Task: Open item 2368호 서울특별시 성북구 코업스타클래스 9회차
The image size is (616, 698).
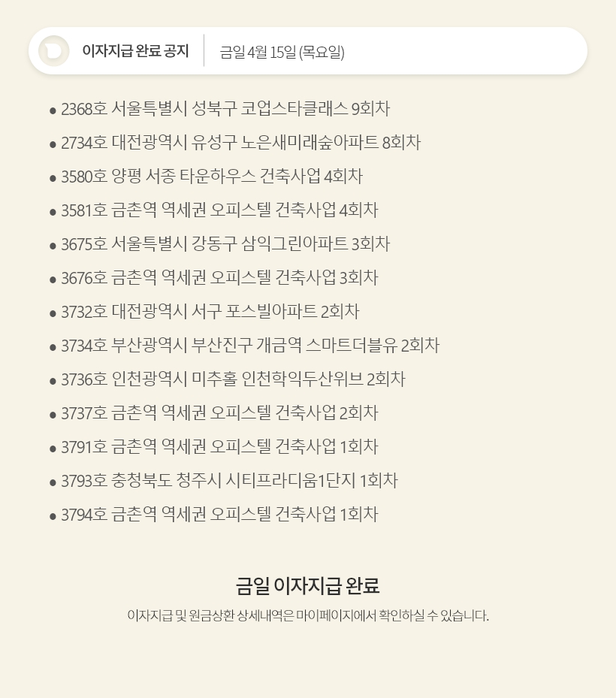Action: [x=225, y=109]
